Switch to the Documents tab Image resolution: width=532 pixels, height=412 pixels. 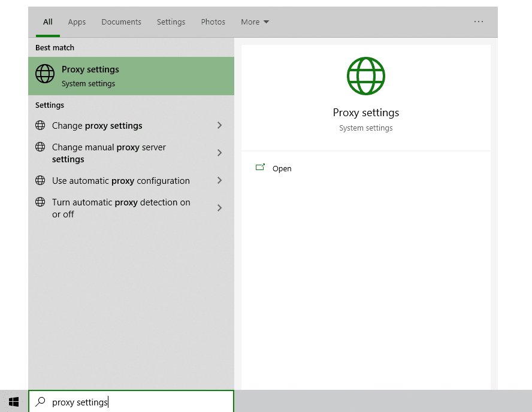121,22
